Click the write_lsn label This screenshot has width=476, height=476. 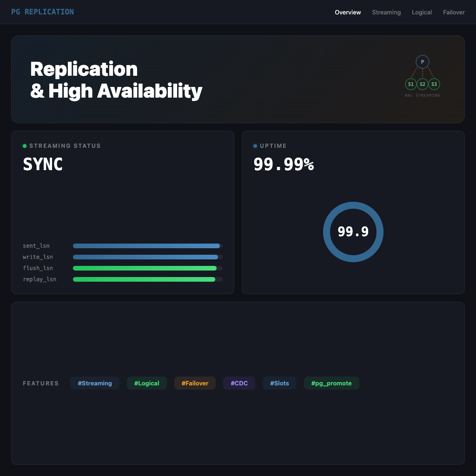click(38, 257)
